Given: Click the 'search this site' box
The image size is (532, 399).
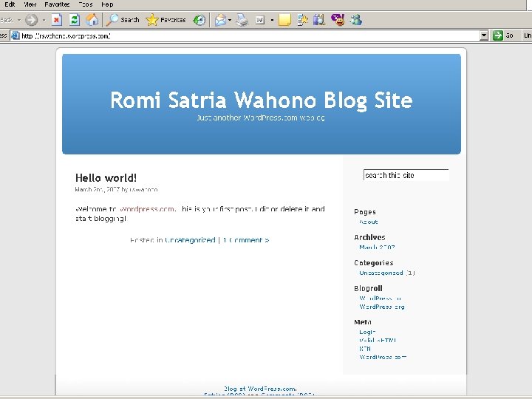Looking at the screenshot, I should [406, 175].
